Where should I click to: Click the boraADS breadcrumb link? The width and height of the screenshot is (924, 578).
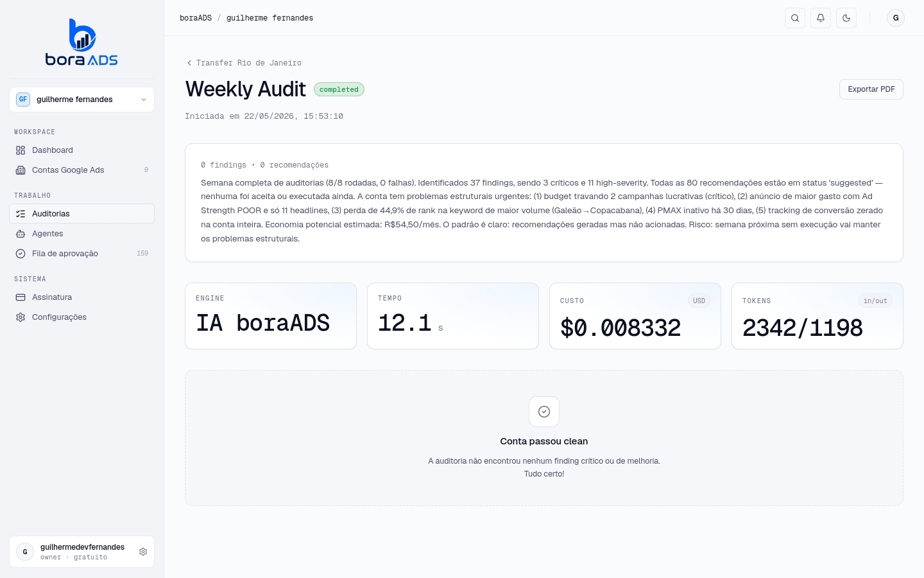coord(196,18)
